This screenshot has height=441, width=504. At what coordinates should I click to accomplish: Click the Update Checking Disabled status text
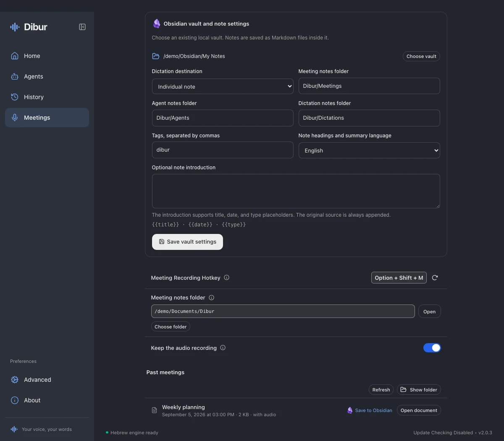[x=443, y=433]
